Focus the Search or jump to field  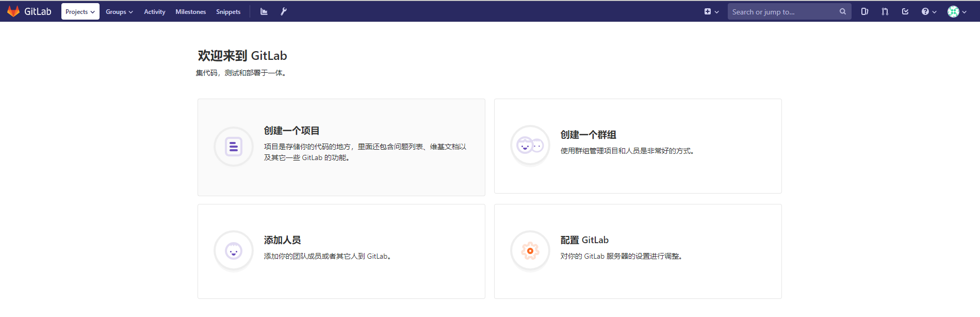click(x=789, y=11)
